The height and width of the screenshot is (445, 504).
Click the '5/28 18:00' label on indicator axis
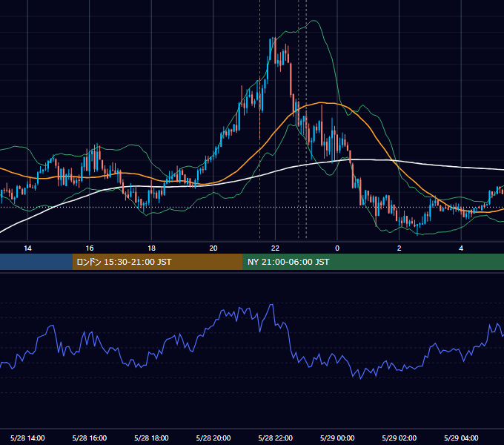151,438
